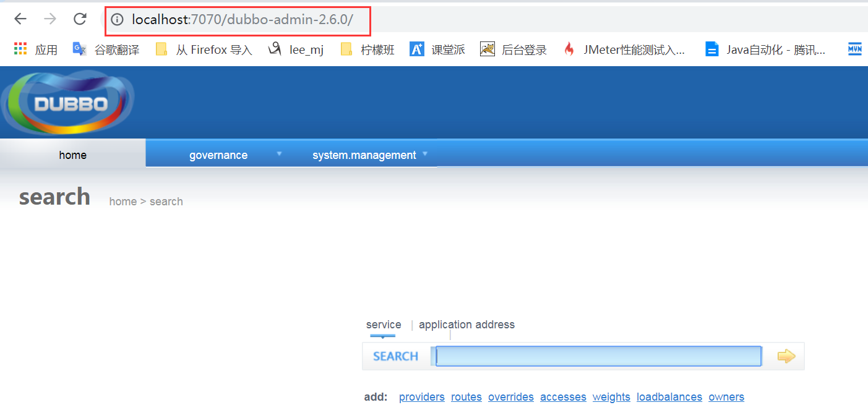This screenshot has width=868, height=405.
Task: Switch to the application address tab
Action: (x=466, y=325)
